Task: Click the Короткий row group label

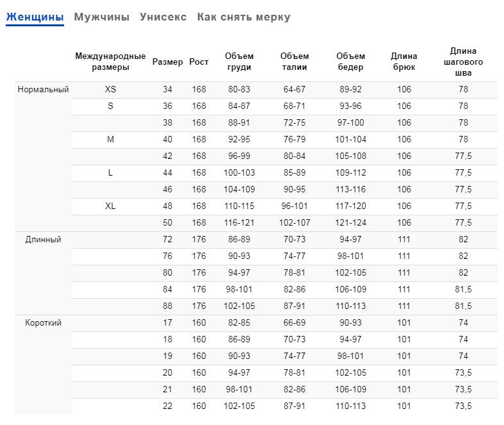Action: tap(44, 323)
